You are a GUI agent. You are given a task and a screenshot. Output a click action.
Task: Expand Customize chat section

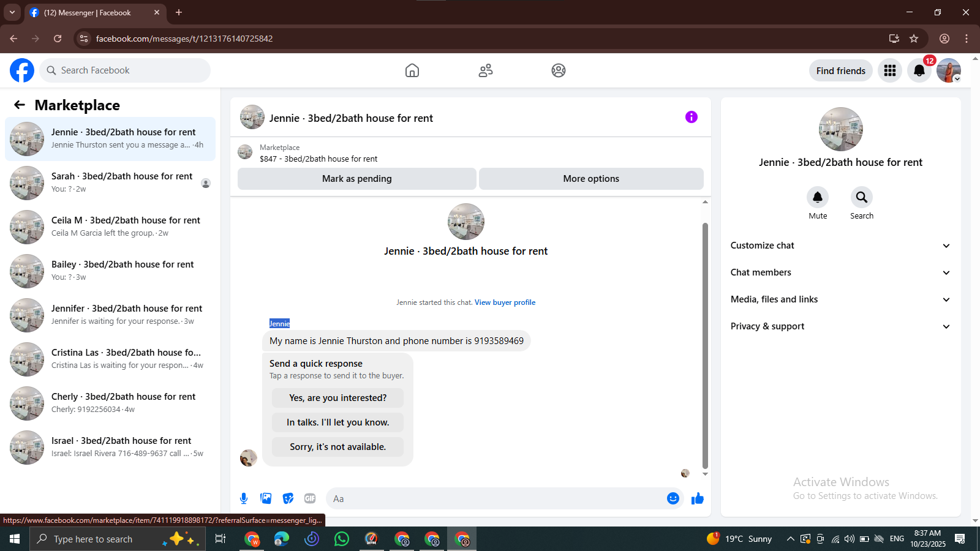tap(841, 246)
